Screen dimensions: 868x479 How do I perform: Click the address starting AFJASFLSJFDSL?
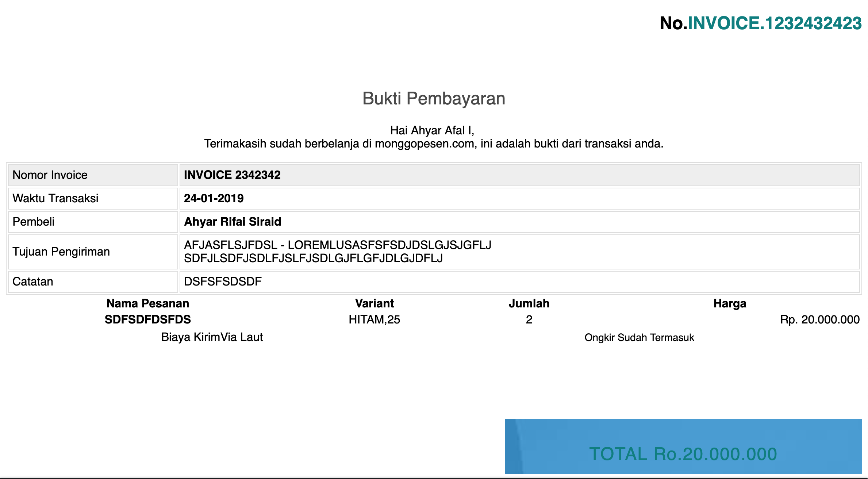click(x=338, y=252)
